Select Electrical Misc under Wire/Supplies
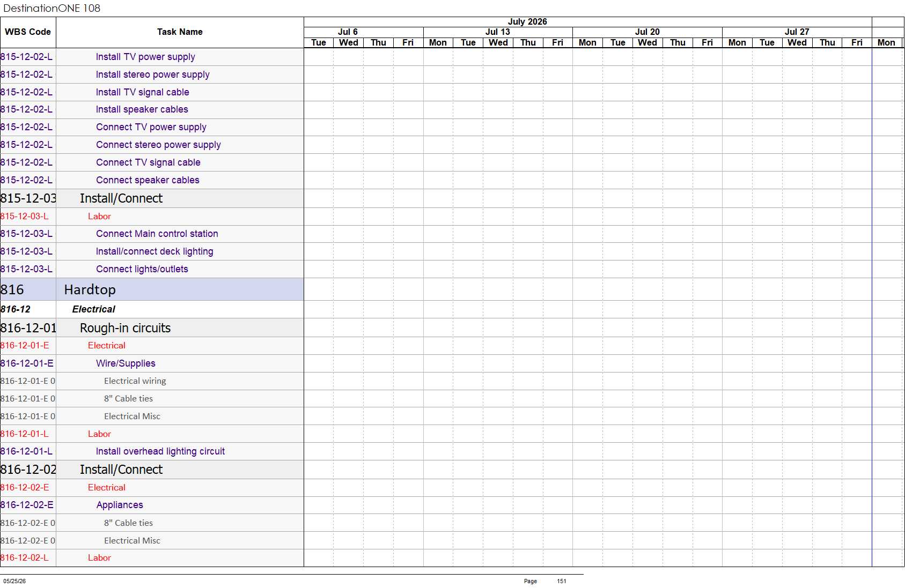 (132, 416)
